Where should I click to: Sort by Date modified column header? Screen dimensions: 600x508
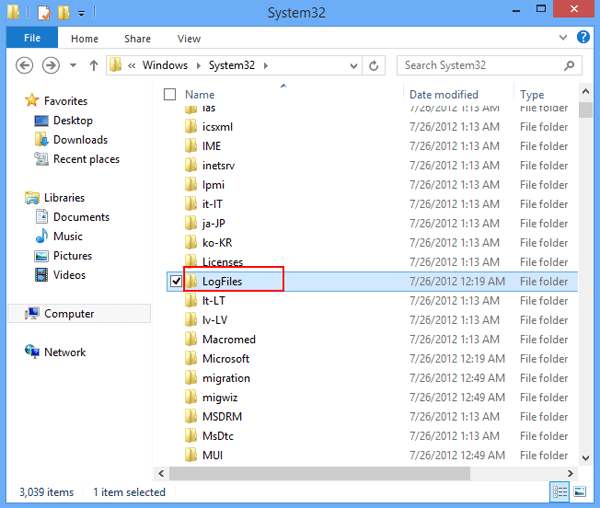444,94
